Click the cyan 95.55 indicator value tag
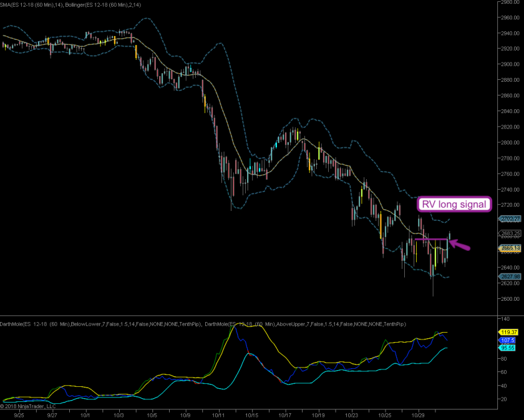Screen dimensions: 524x420 506,348
